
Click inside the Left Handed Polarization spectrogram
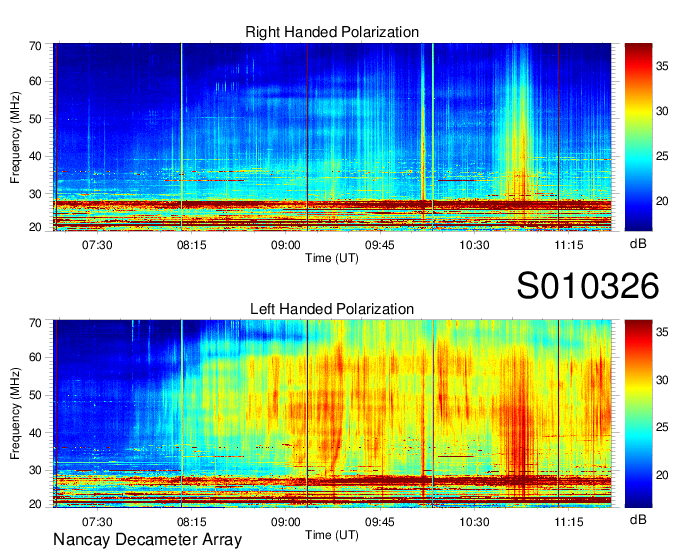coord(332,414)
